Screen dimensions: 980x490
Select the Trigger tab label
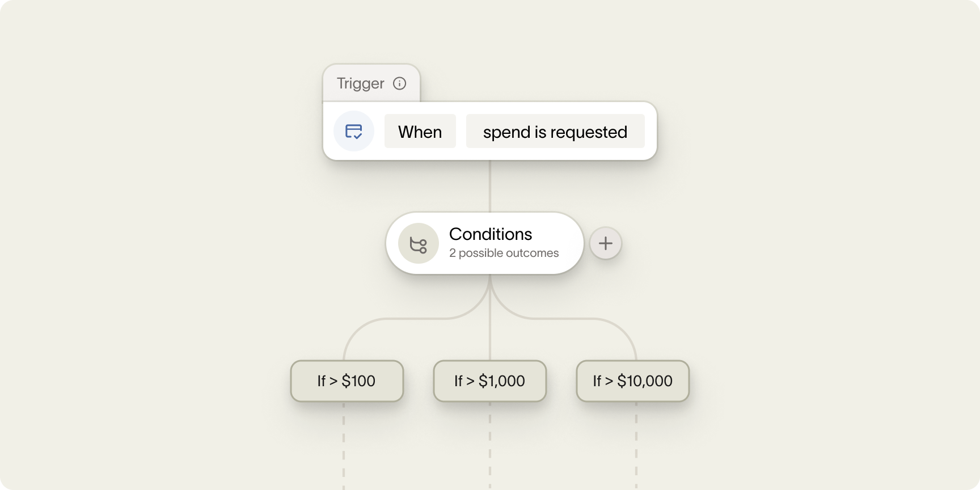tap(361, 83)
